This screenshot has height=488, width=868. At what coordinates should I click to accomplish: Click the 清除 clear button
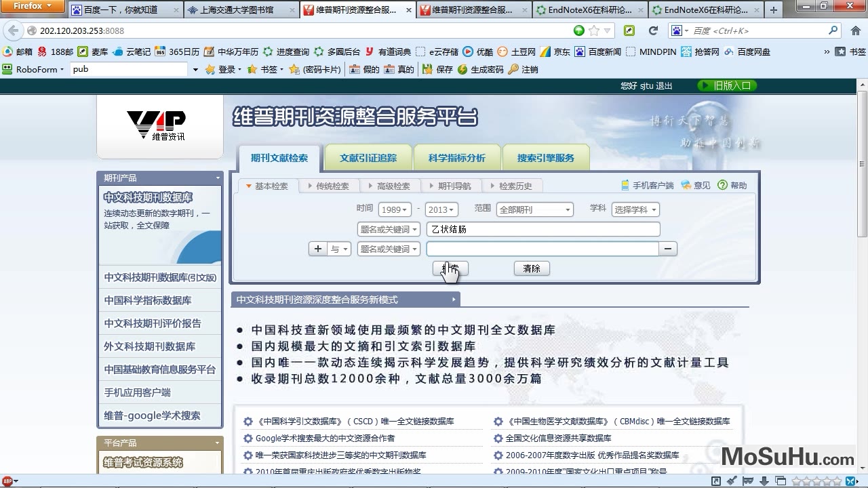[532, 268]
